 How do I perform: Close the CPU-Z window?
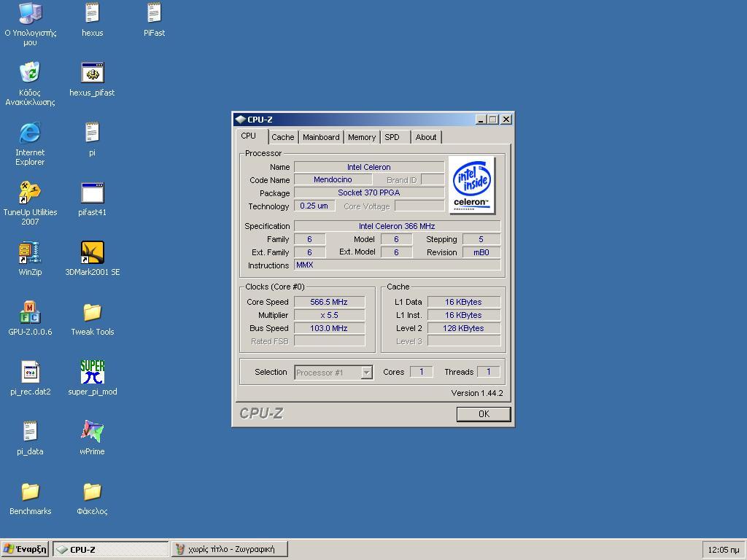pyautogui.click(x=506, y=120)
